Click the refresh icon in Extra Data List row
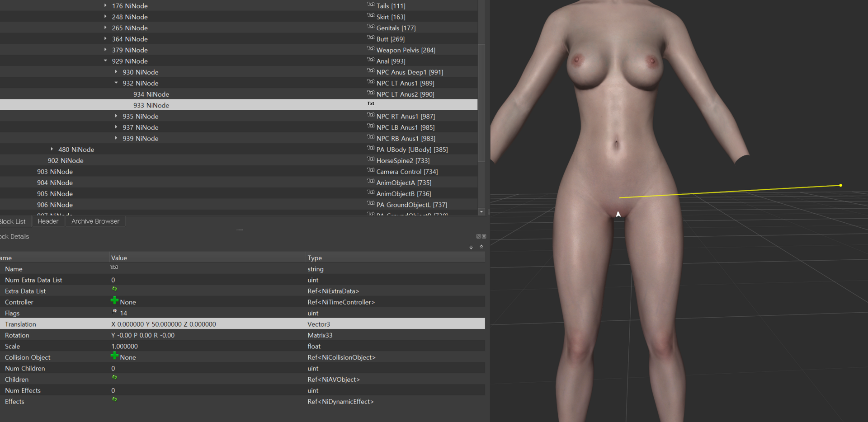The image size is (868, 422). (x=114, y=289)
